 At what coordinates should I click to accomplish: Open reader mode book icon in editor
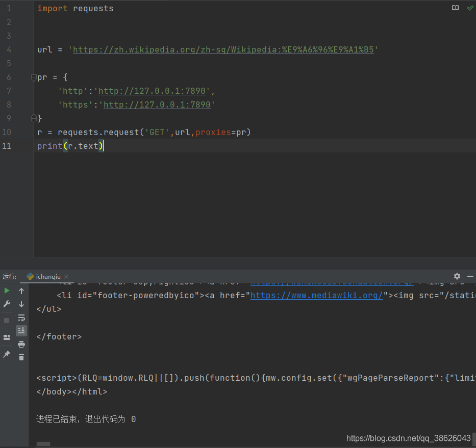click(455, 8)
